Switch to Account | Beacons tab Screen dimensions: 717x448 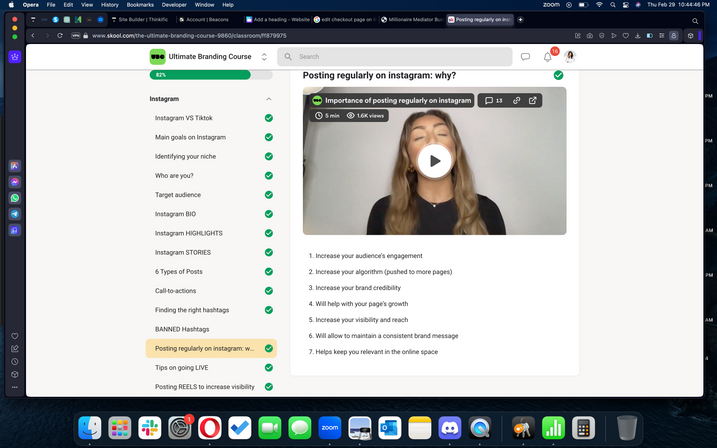[x=207, y=20]
